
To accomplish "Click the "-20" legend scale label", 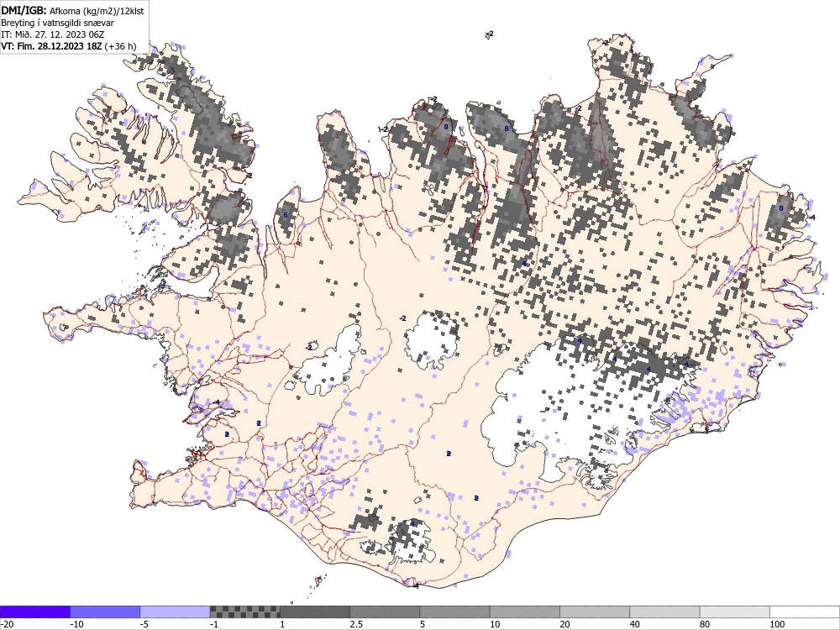I will click(7, 624).
